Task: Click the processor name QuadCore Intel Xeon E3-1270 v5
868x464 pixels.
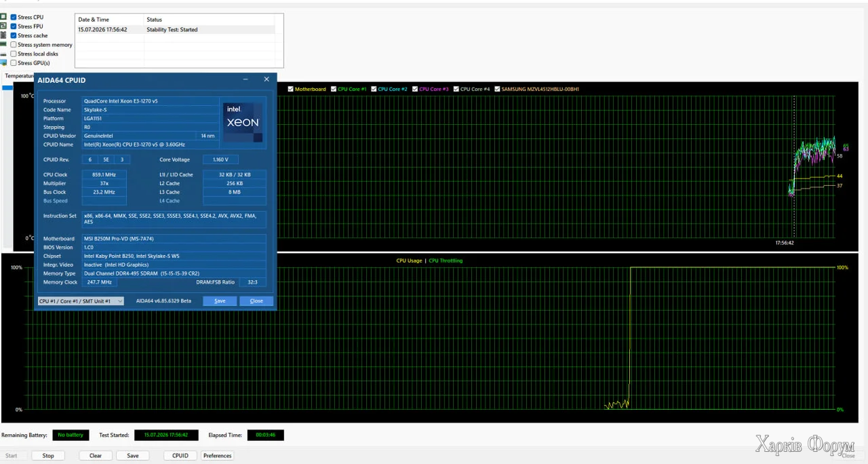Action: 151,101
